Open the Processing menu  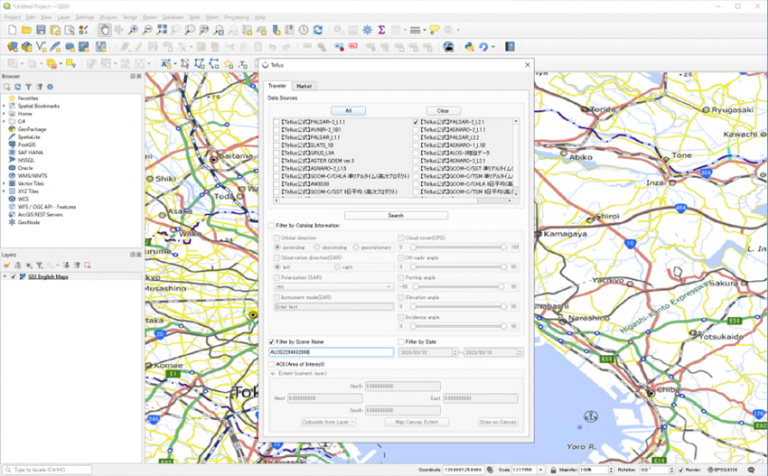237,17
